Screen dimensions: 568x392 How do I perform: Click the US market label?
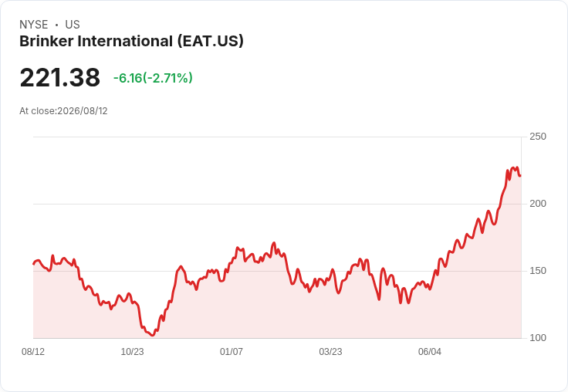pyautogui.click(x=73, y=25)
